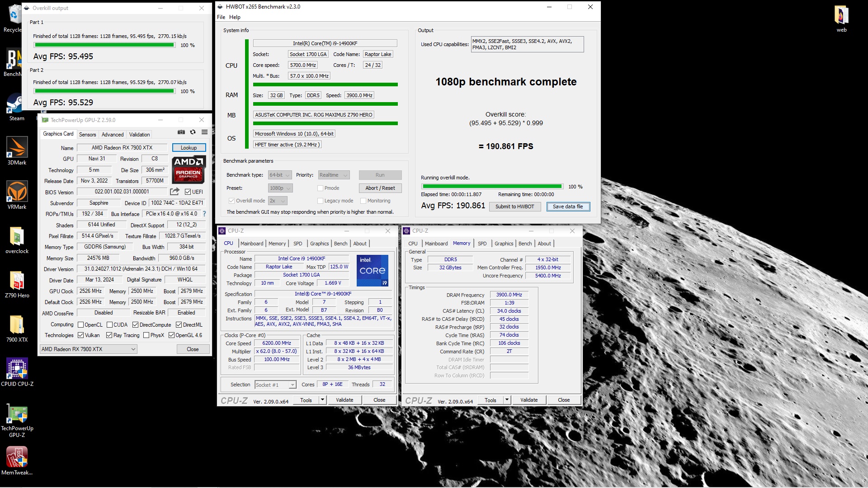Click the Save data file button
Image resolution: width=868 pixels, height=488 pixels.
point(568,206)
